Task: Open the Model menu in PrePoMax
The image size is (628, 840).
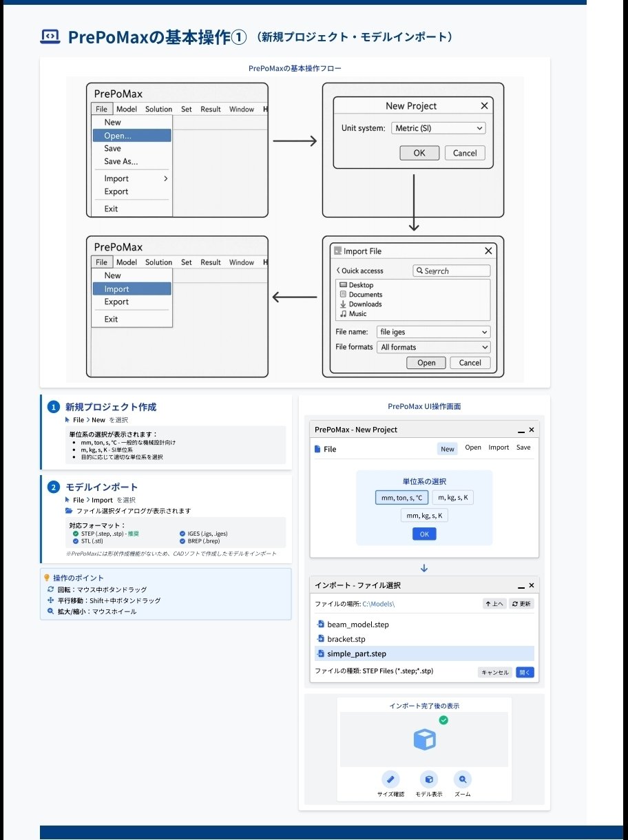Action: tap(127, 109)
